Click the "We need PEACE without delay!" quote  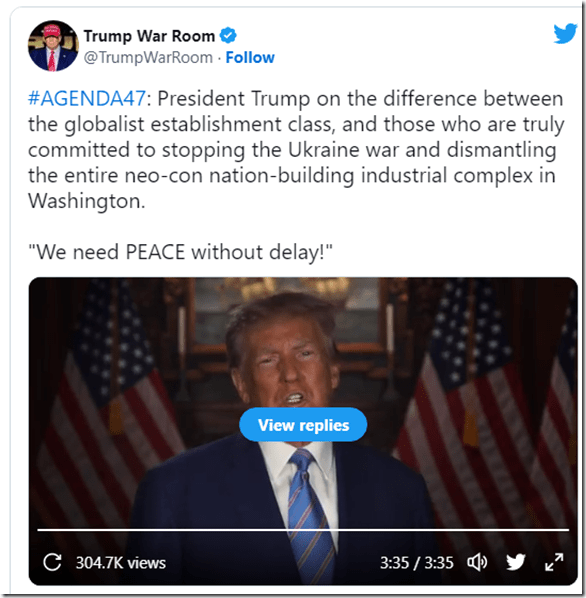180,252
